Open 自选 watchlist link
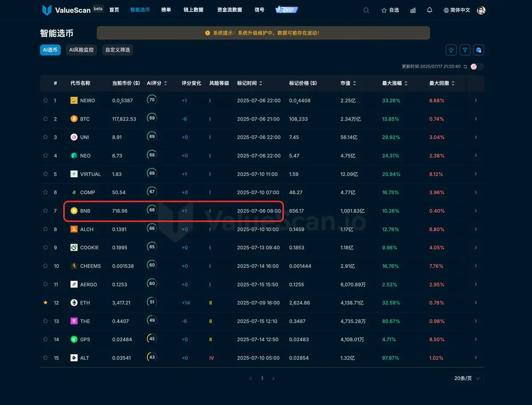 pos(390,10)
